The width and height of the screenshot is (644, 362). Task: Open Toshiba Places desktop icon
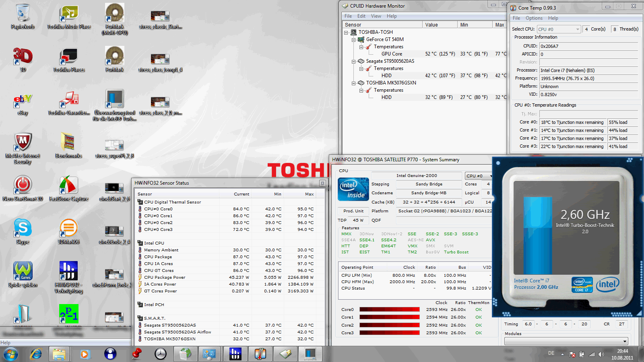point(69,60)
